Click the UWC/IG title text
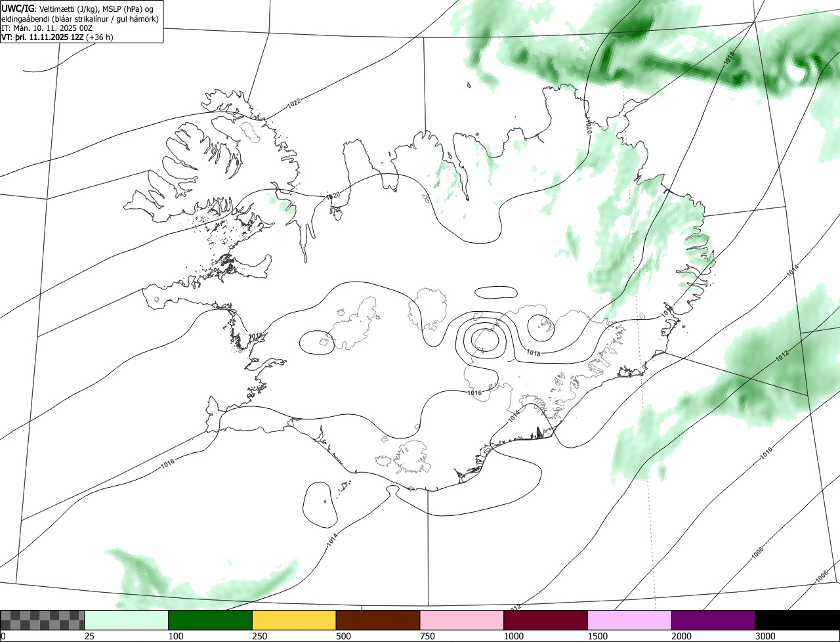The image size is (840, 642). pos(18,8)
